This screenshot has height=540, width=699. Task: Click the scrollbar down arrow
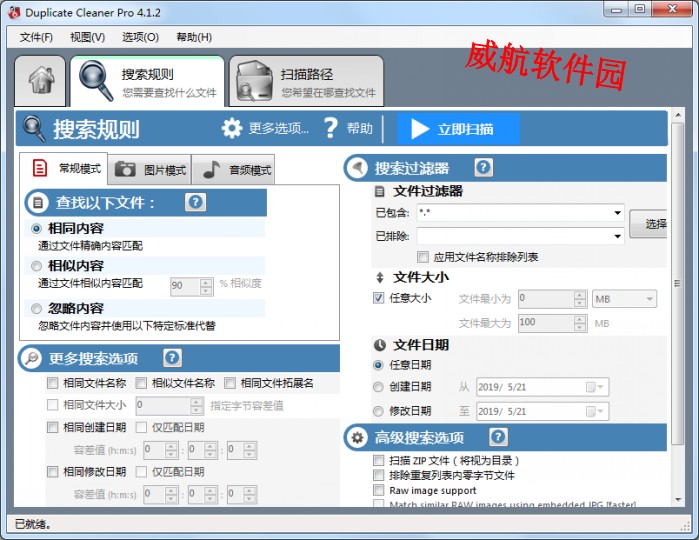pos(678,500)
